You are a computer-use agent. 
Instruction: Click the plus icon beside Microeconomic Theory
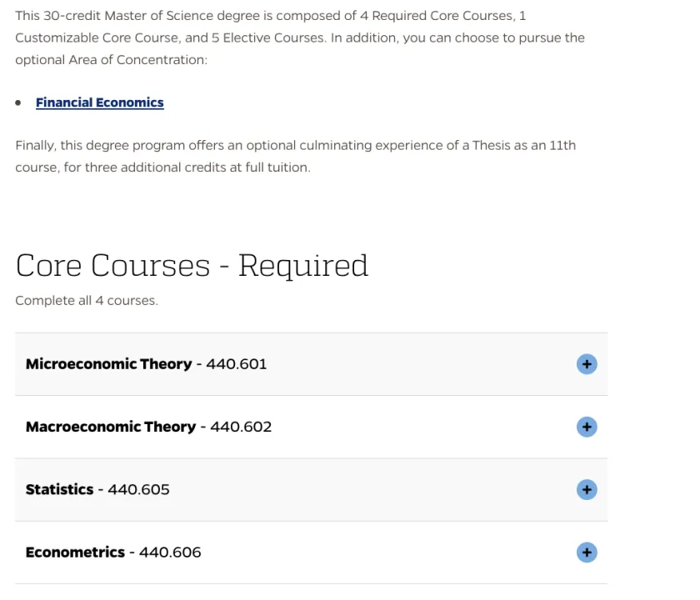(587, 364)
